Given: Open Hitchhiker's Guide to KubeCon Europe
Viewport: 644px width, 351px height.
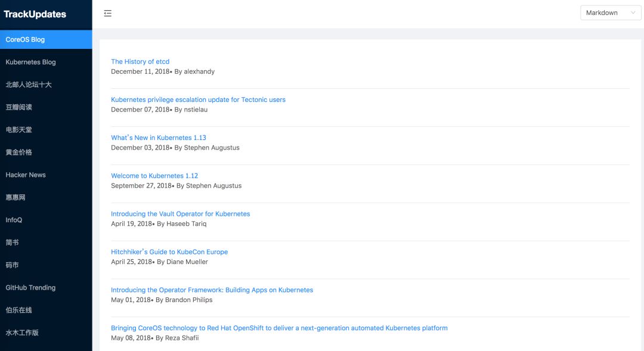Looking at the screenshot, I should coord(169,252).
